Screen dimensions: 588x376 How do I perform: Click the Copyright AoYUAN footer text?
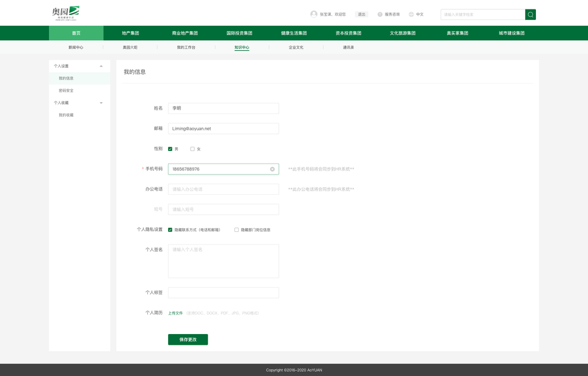(x=294, y=370)
